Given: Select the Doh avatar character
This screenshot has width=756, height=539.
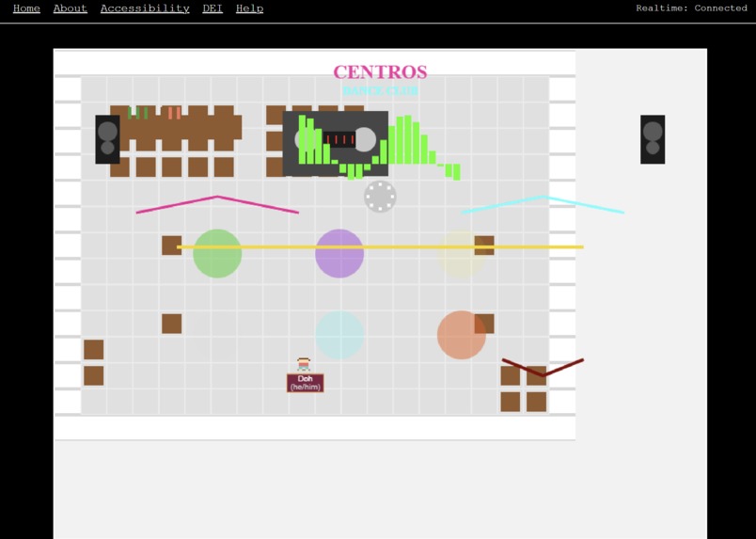Looking at the screenshot, I should (x=304, y=364).
